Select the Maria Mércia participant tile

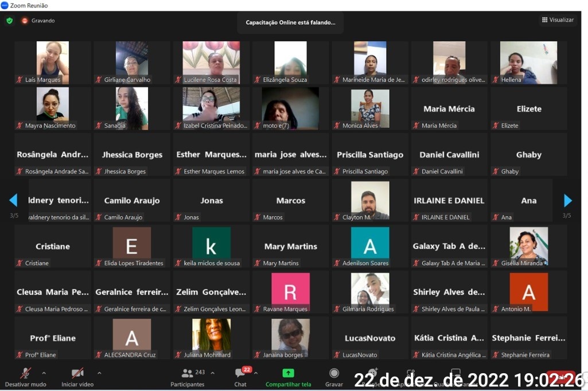448,109
